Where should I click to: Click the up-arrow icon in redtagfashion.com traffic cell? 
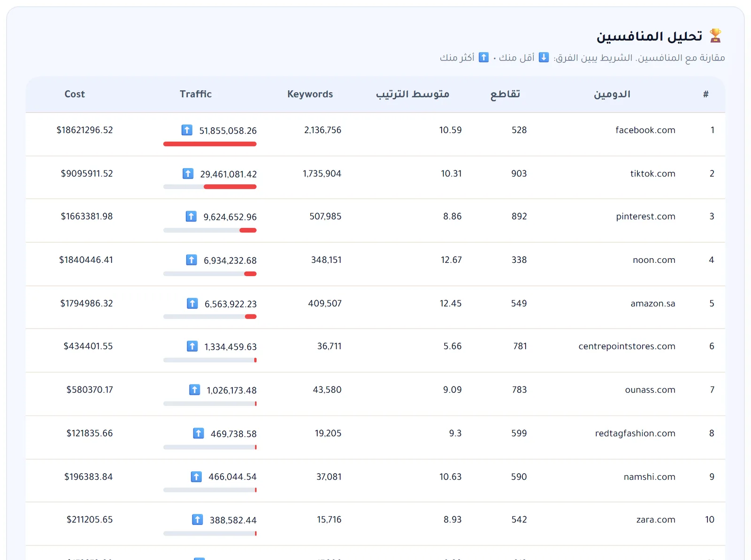pos(199,433)
